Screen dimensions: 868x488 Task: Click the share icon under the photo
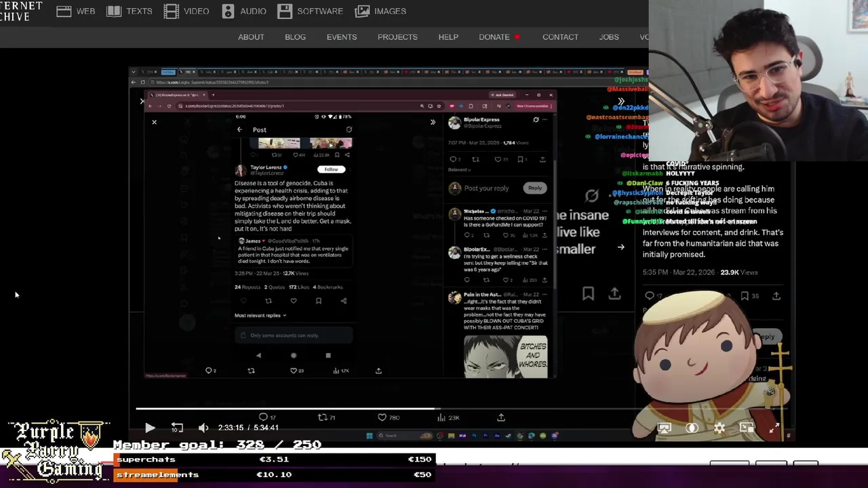click(x=378, y=370)
